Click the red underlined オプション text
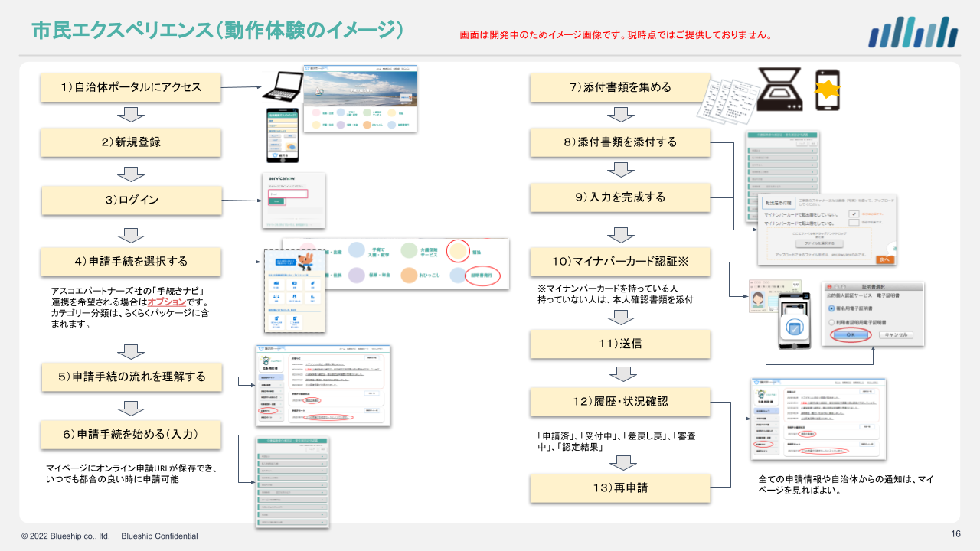The image size is (980, 551). [167, 302]
